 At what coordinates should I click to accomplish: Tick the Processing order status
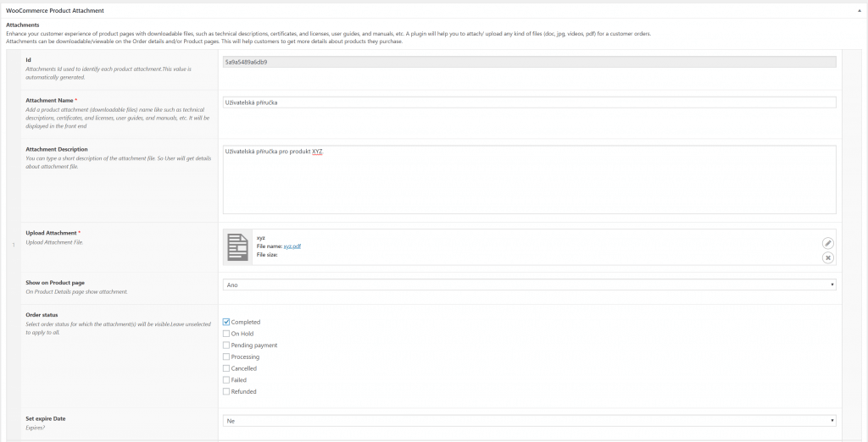[x=225, y=356]
